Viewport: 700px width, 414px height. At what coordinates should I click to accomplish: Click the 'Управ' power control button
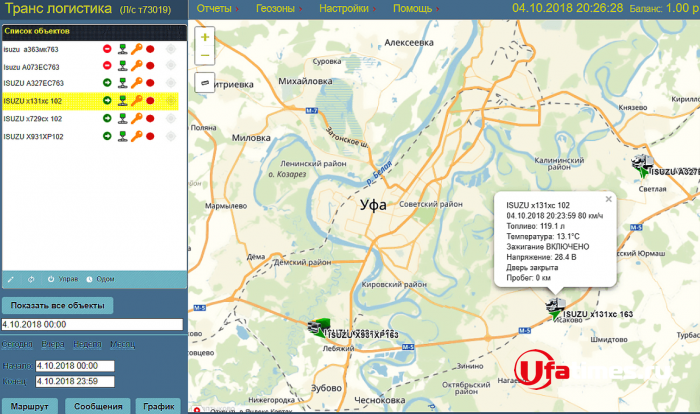point(63,279)
